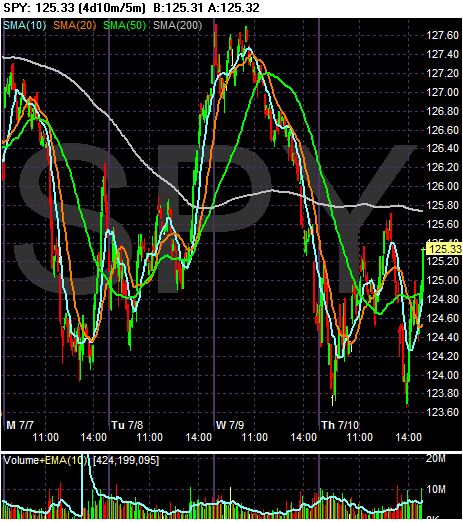Click the 125.00 price axis label
Viewport: 463px width, 522px height.
point(443,280)
